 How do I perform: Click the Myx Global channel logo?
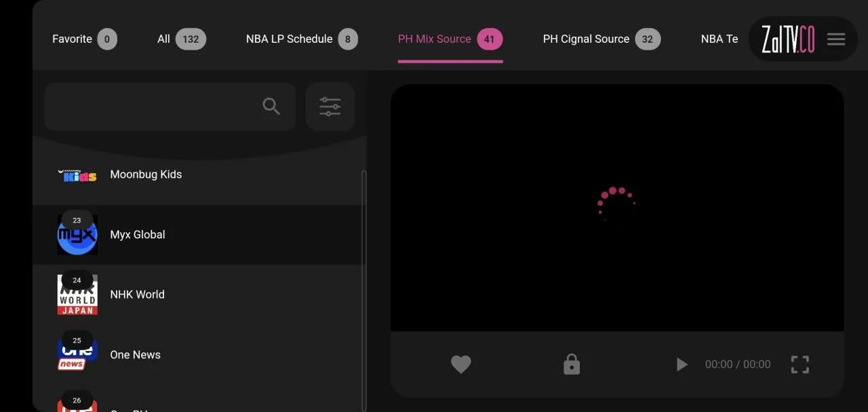tap(77, 235)
